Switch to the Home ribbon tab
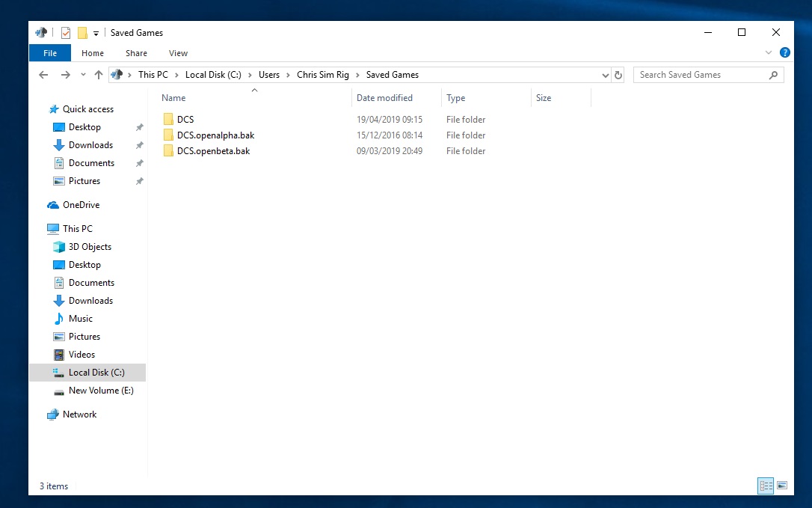Image resolution: width=812 pixels, height=508 pixels. tap(93, 53)
